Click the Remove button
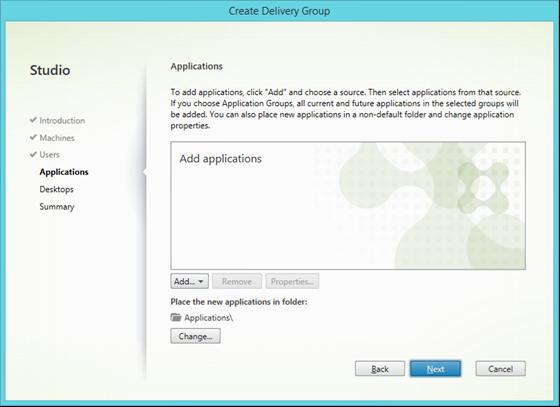This screenshot has width=560, height=407. (x=237, y=281)
